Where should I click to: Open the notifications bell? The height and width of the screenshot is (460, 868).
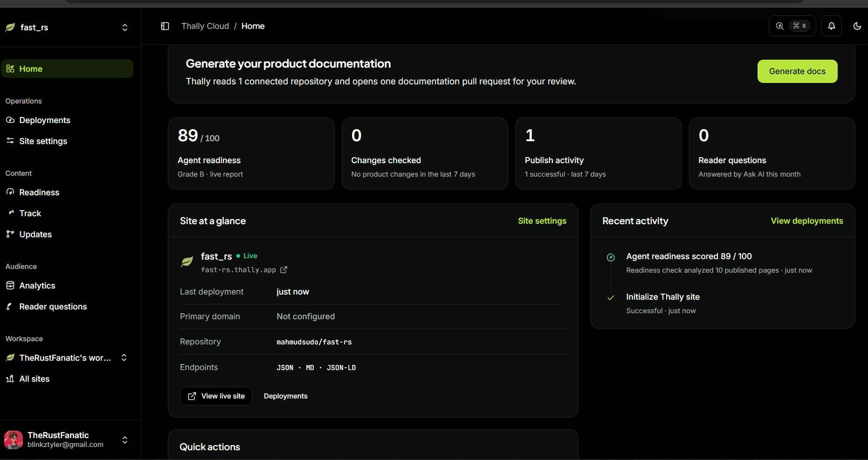pyautogui.click(x=831, y=26)
